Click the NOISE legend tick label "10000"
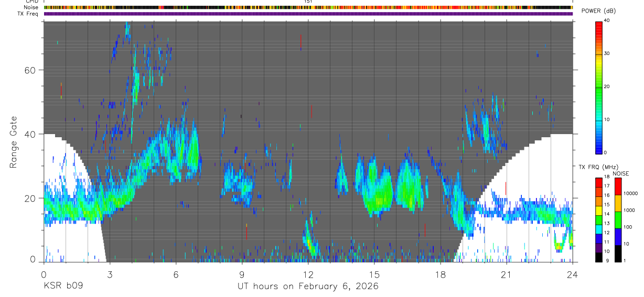 pos(631,193)
